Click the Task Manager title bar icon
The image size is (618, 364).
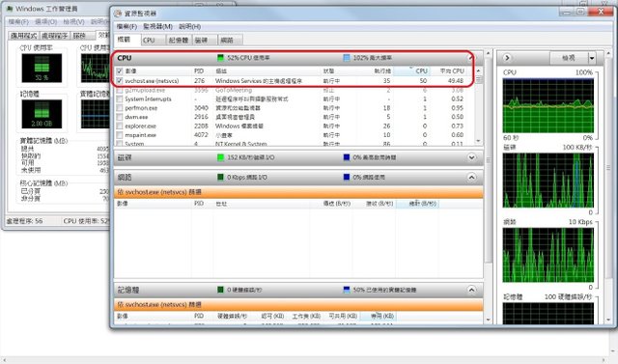coord(10,9)
